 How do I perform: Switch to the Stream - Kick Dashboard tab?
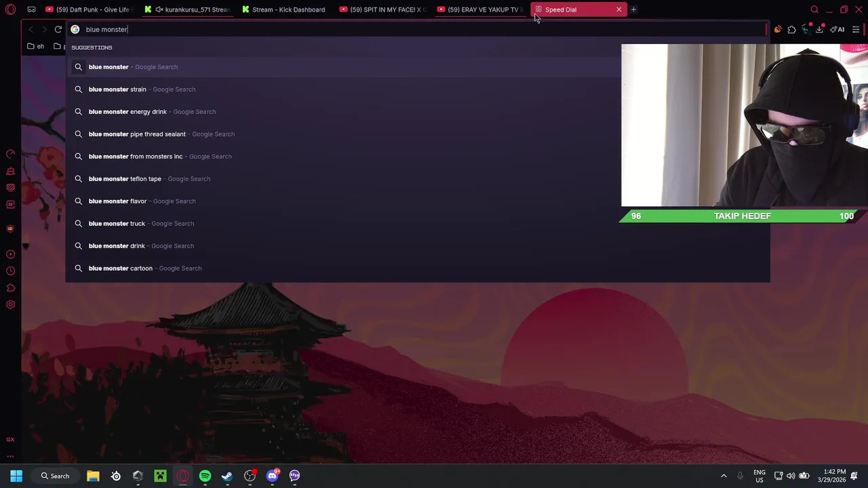point(285,9)
